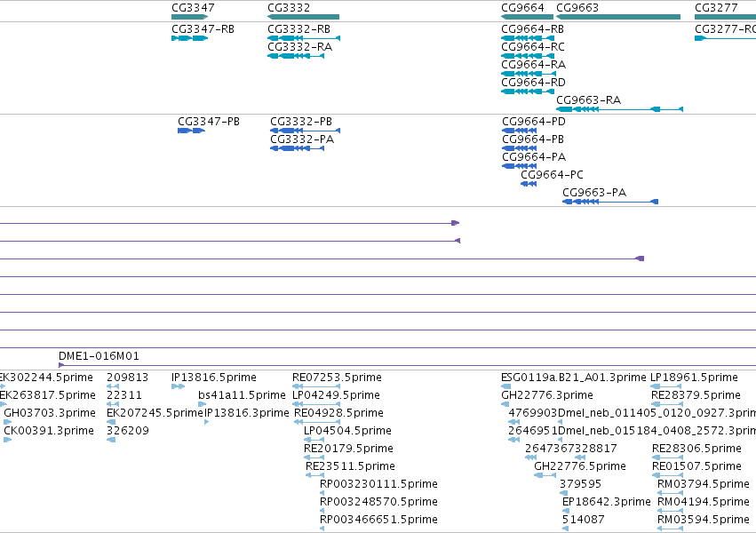Click the GH22776.3prime EST label
Screen dimensions: 756x533
547,395
